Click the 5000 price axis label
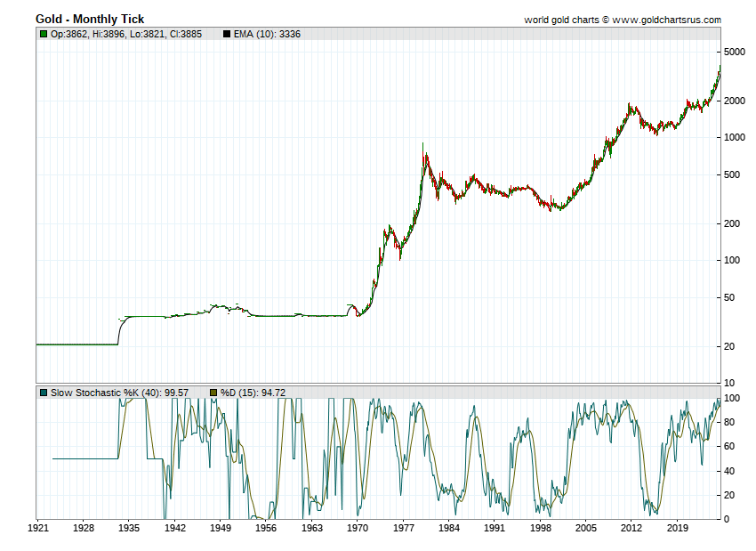The height and width of the screenshot is (551, 756). (x=735, y=52)
